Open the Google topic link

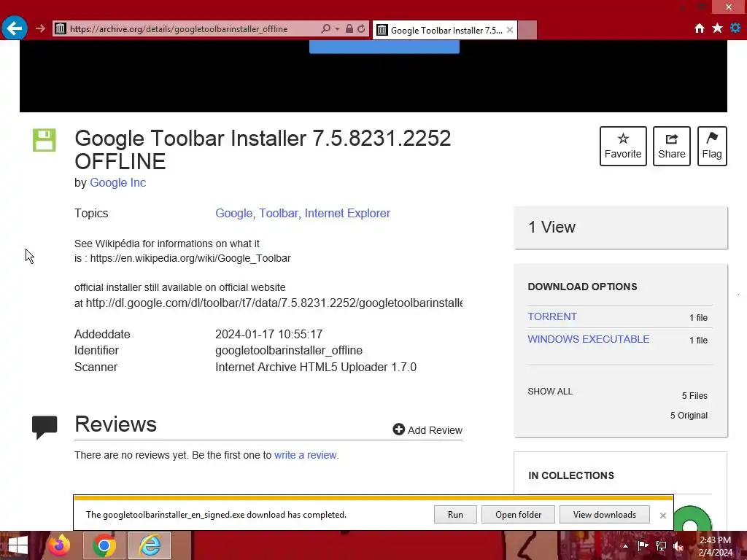point(233,214)
